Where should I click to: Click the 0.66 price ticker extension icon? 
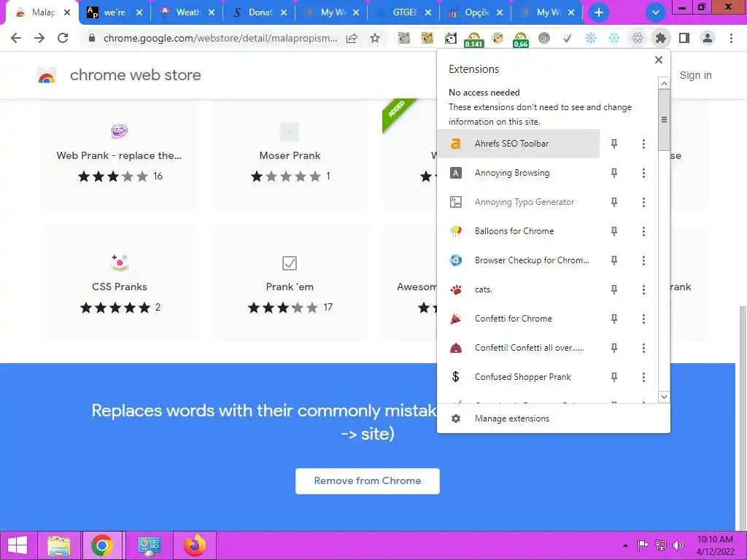[521, 39]
